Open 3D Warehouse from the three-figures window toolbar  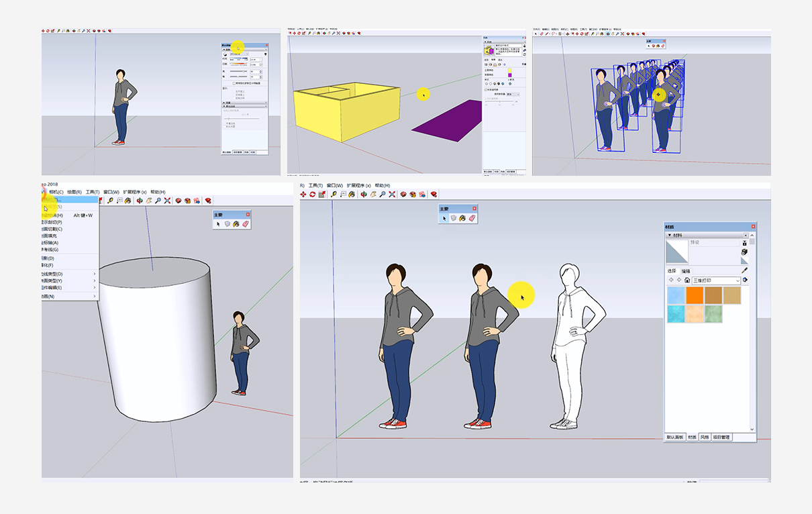coord(403,195)
